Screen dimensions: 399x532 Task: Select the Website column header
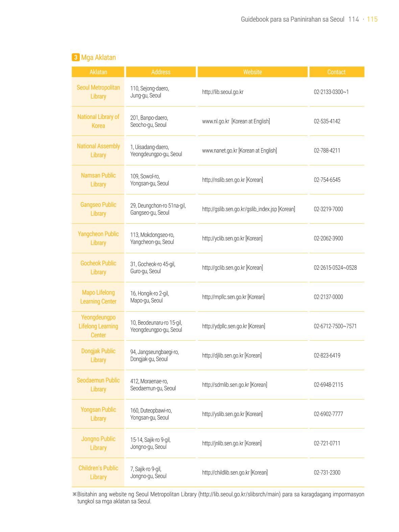[252, 72]
